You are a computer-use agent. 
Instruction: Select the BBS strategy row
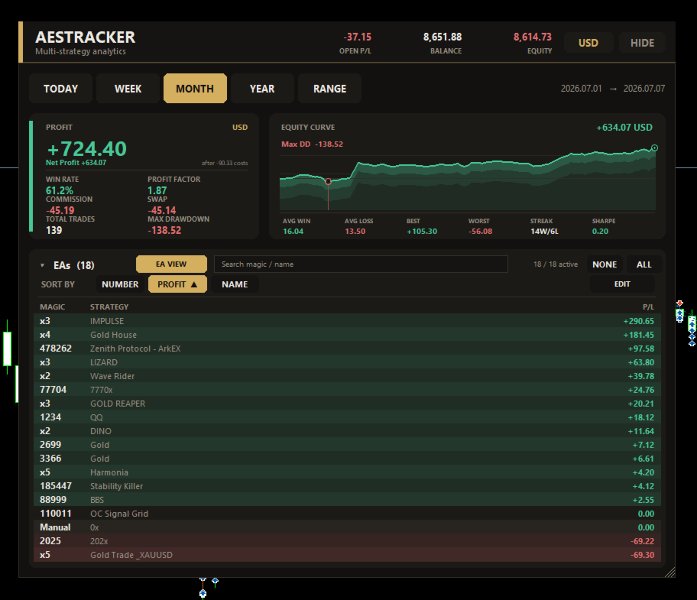point(347,500)
